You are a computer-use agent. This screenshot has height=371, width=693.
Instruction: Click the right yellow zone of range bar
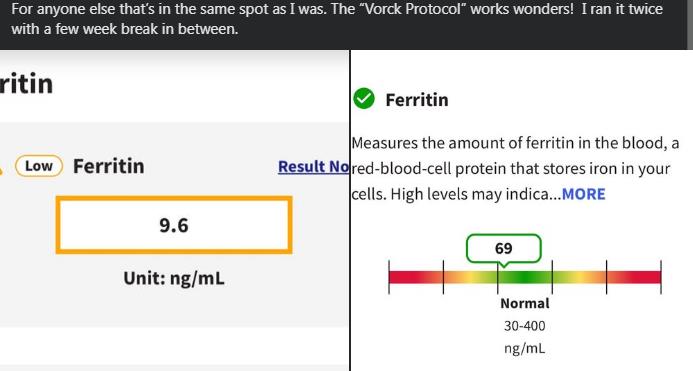click(580, 277)
